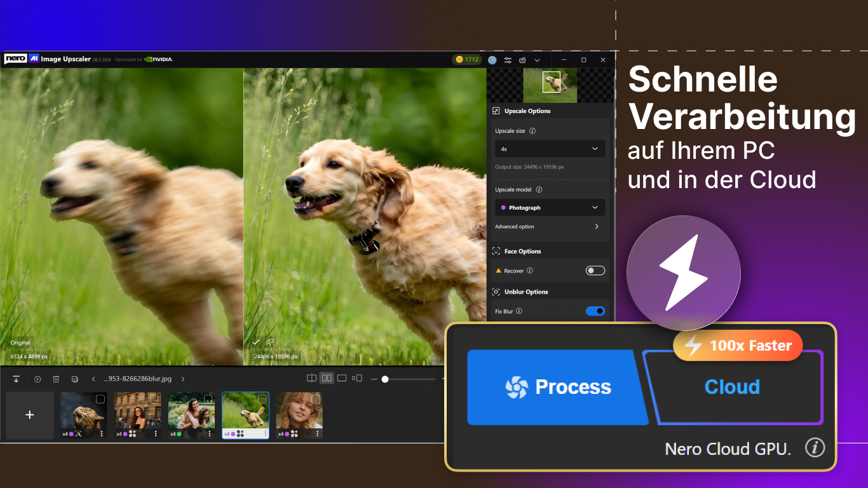Click the Recover info icon
The image size is (868, 488).
(x=530, y=271)
